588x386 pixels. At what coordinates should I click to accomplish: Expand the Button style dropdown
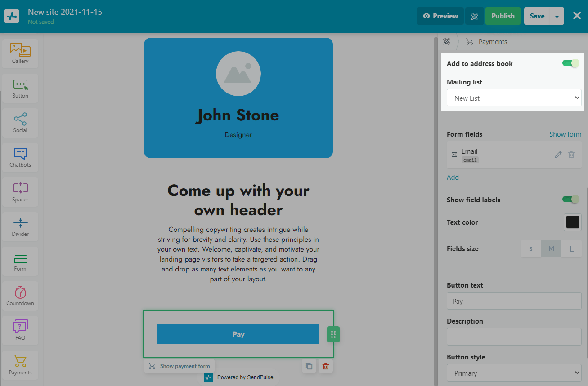[x=514, y=373]
